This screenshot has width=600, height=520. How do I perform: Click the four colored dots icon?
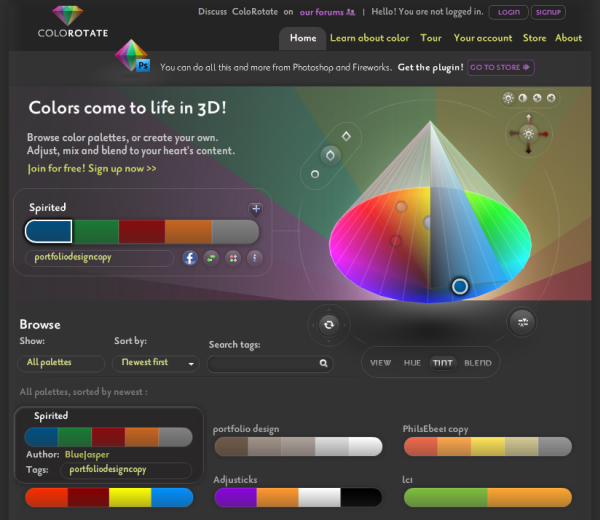tap(233, 258)
